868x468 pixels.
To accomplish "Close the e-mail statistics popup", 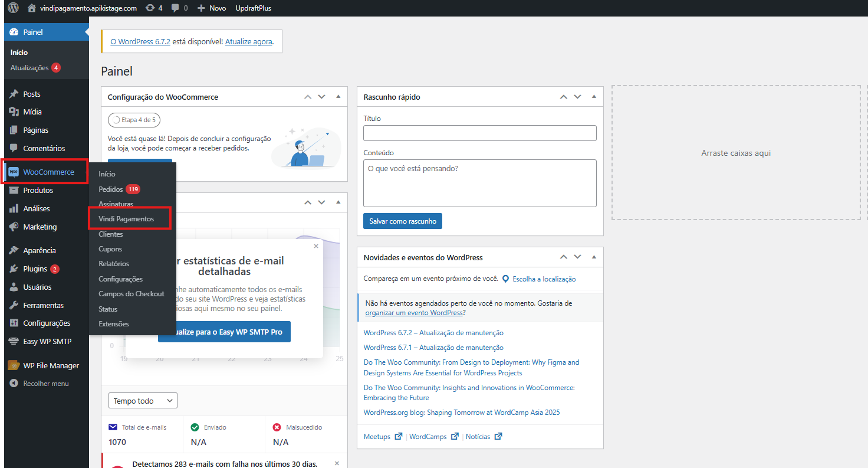I will coord(315,247).
